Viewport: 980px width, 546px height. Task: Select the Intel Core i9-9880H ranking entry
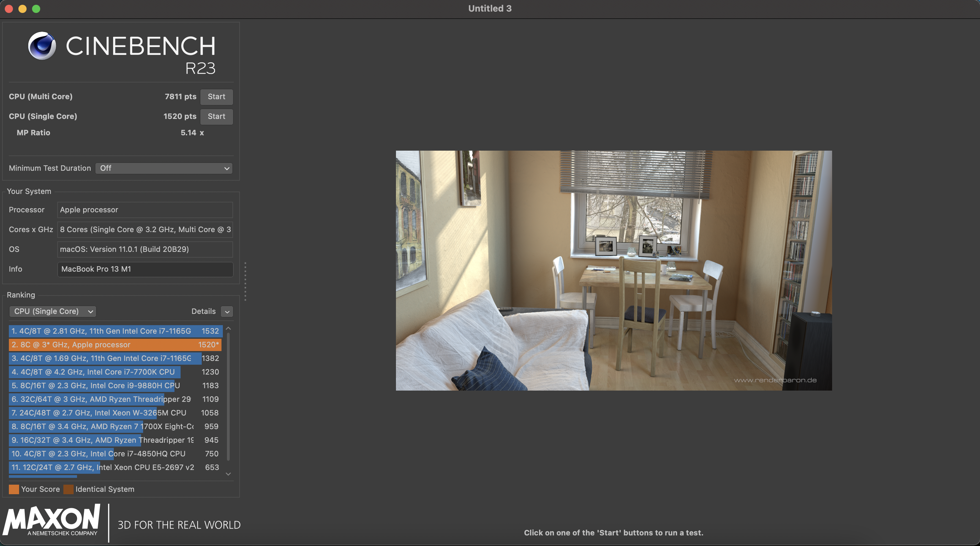point(115,385)
